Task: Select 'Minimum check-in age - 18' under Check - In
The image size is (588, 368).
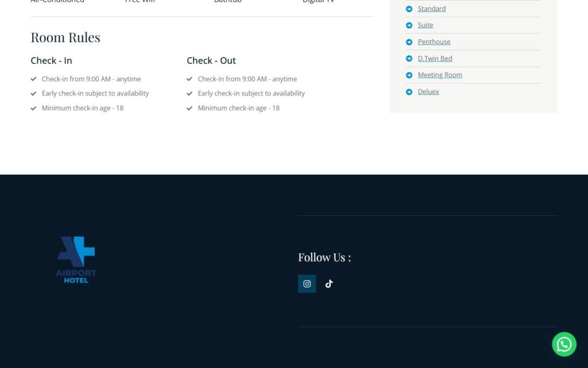Action: [83, 108]
